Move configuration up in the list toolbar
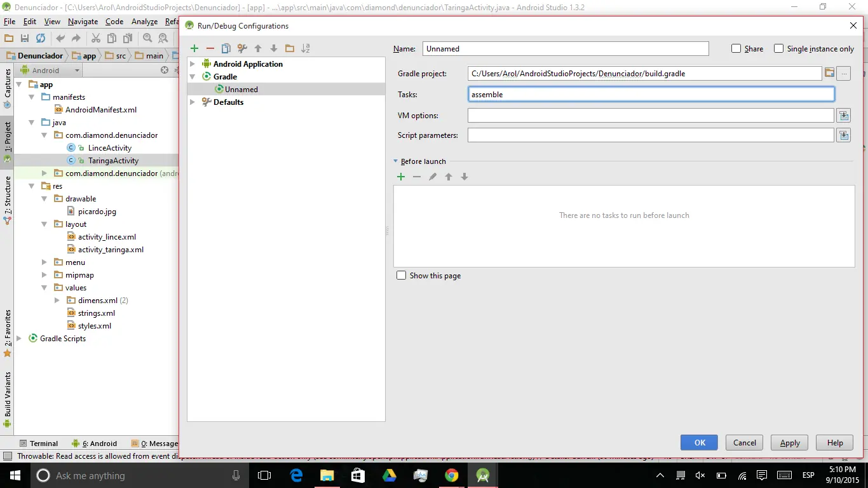This screenshot has width=868, height=488. click(x=258, y=48)
